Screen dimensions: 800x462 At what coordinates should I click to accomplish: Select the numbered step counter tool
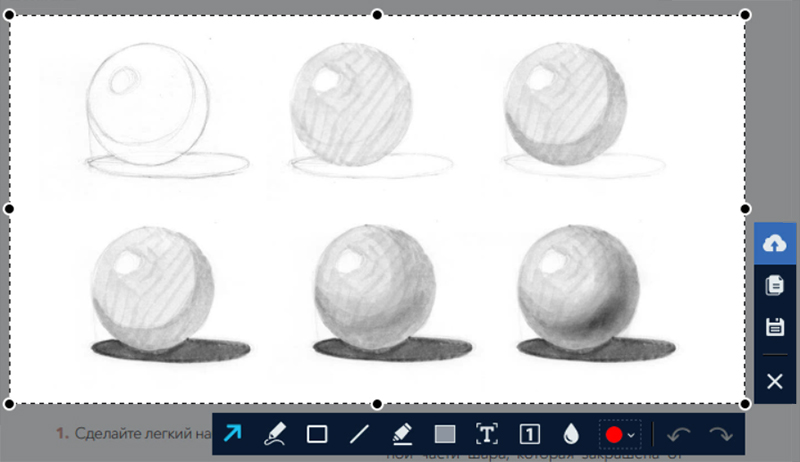click(529, 434)
